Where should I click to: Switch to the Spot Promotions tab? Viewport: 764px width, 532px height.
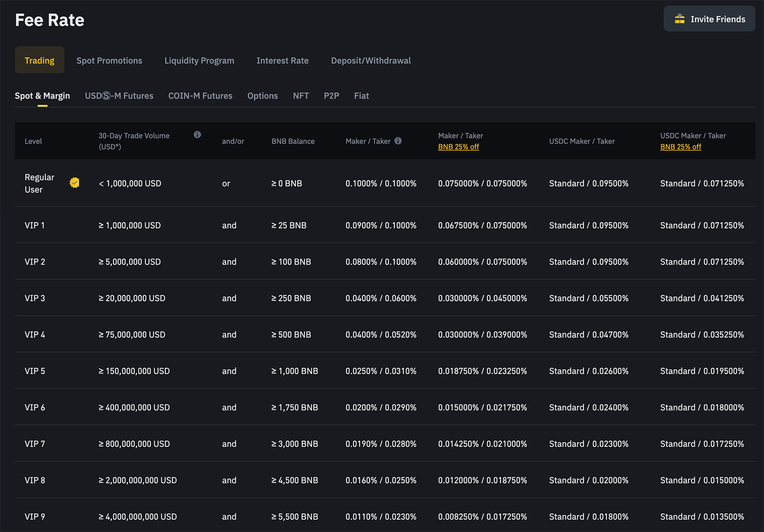pyautogui.click(x=109, y=61)
